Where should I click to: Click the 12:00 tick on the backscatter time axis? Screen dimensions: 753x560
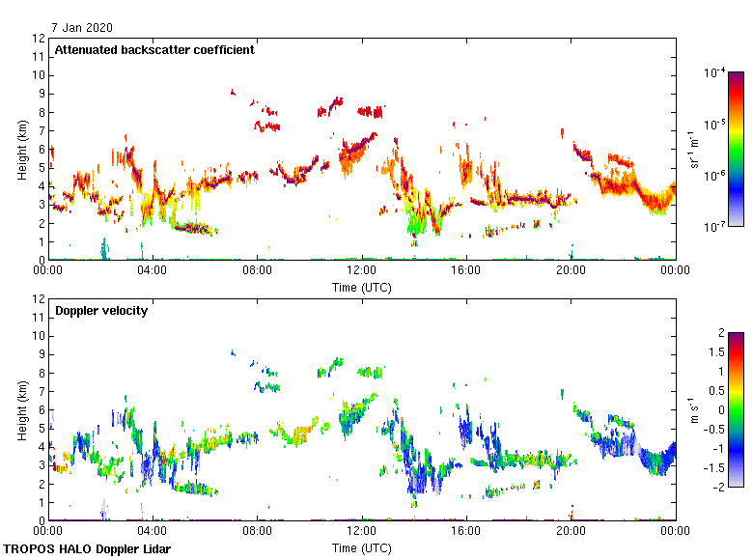pos(362,271)
